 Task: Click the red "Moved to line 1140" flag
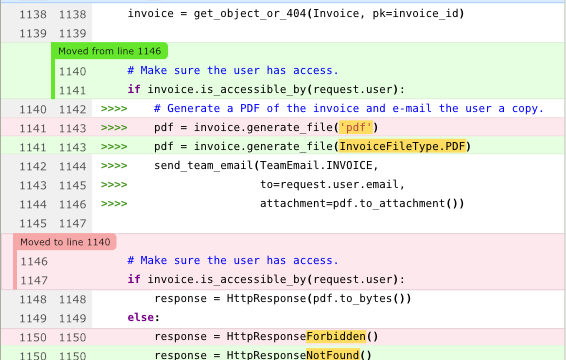(65, 242)
